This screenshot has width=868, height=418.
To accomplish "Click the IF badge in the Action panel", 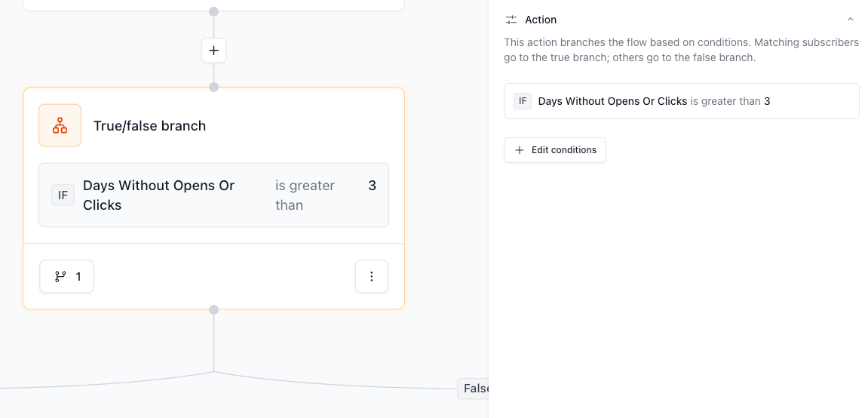I will click(x=523, y=101).
